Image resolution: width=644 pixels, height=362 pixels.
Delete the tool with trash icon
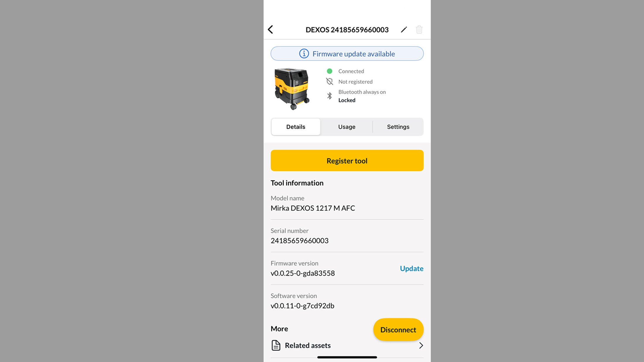click(x=419, y=30)
